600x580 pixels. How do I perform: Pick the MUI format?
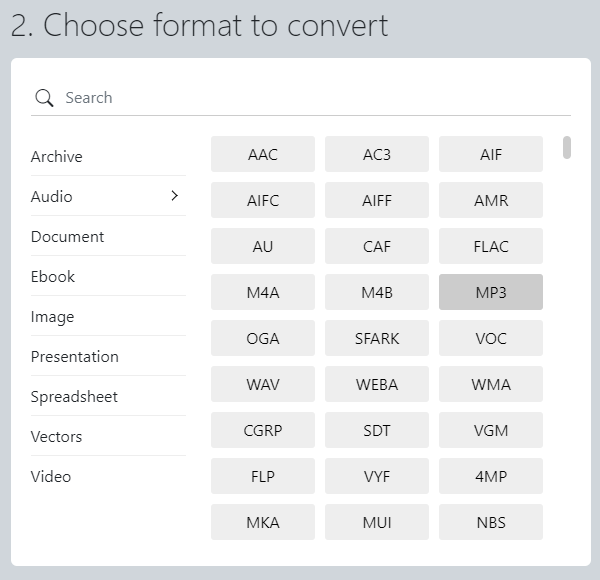click(377, 522)
